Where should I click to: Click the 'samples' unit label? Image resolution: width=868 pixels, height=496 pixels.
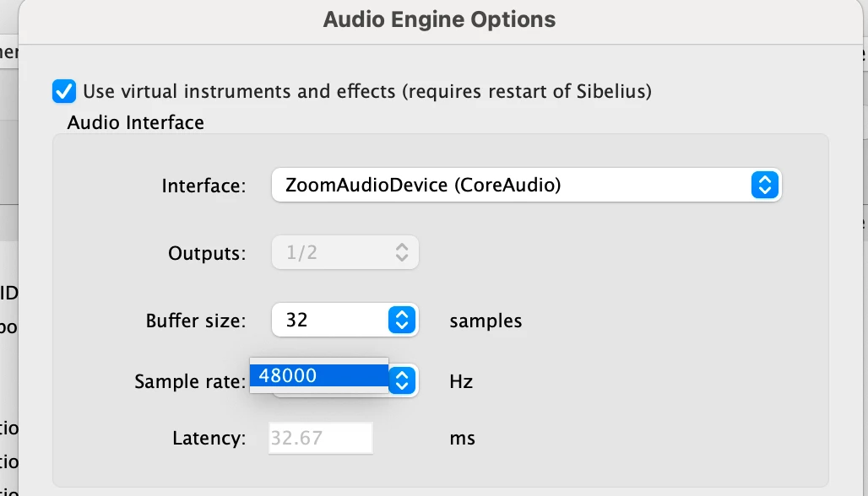coord(486,321)
